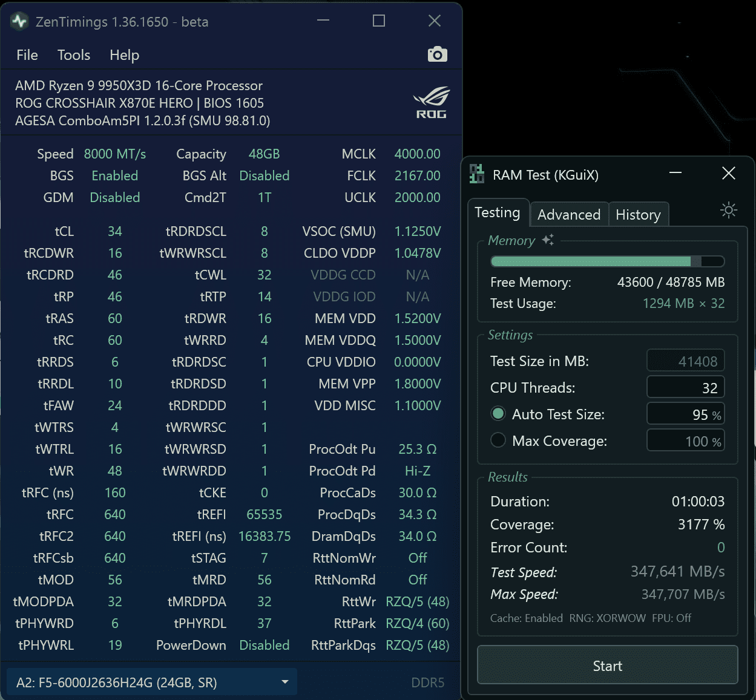Click the DDR5 label in ZenTimings
The image size is (756, 700).
click(428, 683)
